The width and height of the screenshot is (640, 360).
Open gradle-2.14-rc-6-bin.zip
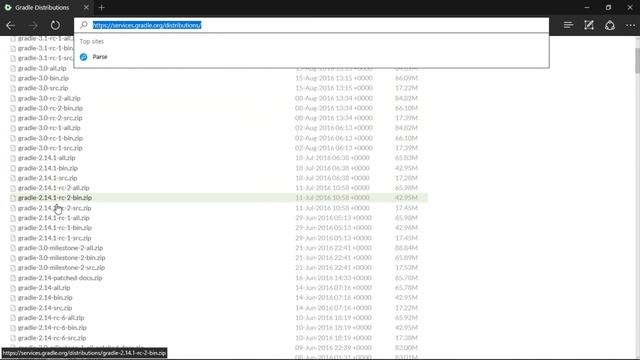click(52, 327)
